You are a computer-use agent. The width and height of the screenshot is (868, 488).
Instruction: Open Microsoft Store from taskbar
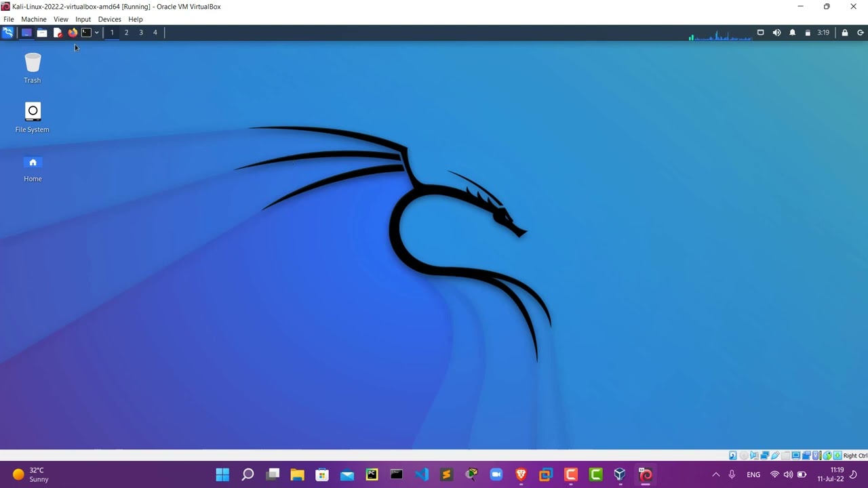click(322, 474)
